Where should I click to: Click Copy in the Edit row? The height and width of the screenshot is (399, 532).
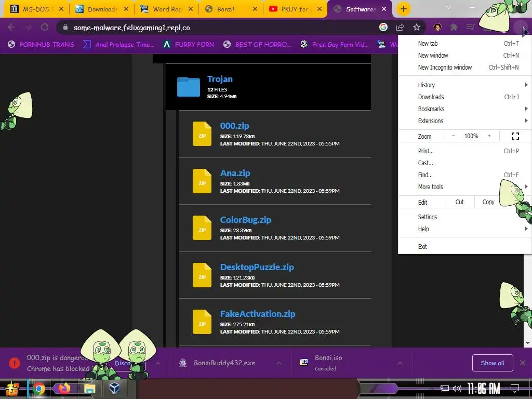pyautogui.click(x=488, y=202)
